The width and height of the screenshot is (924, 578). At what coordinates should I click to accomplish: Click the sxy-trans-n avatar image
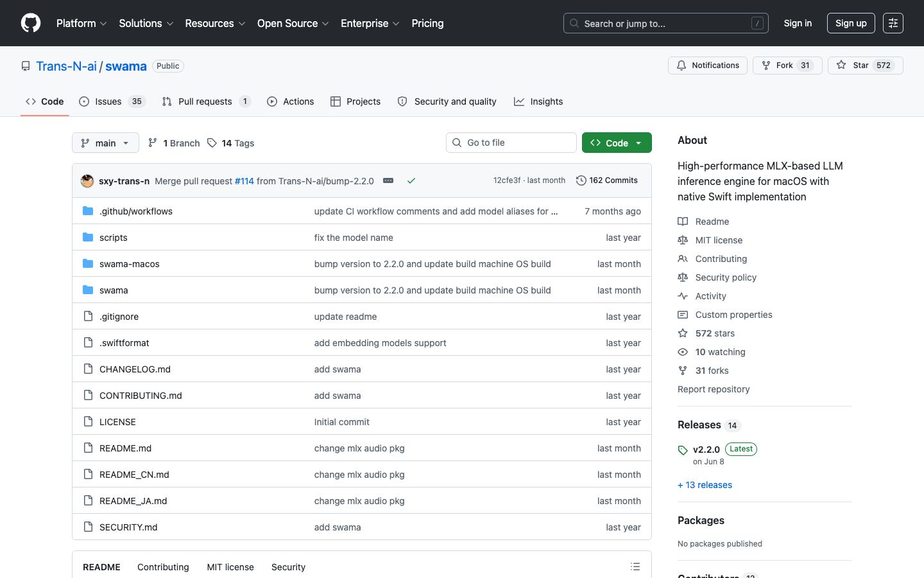(x=87, y=181)
